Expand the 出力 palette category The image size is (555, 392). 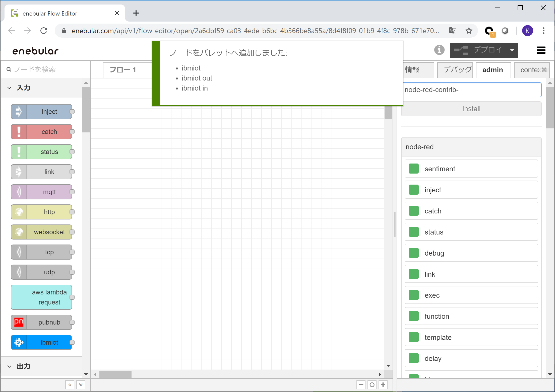click(x=10, y=366)
